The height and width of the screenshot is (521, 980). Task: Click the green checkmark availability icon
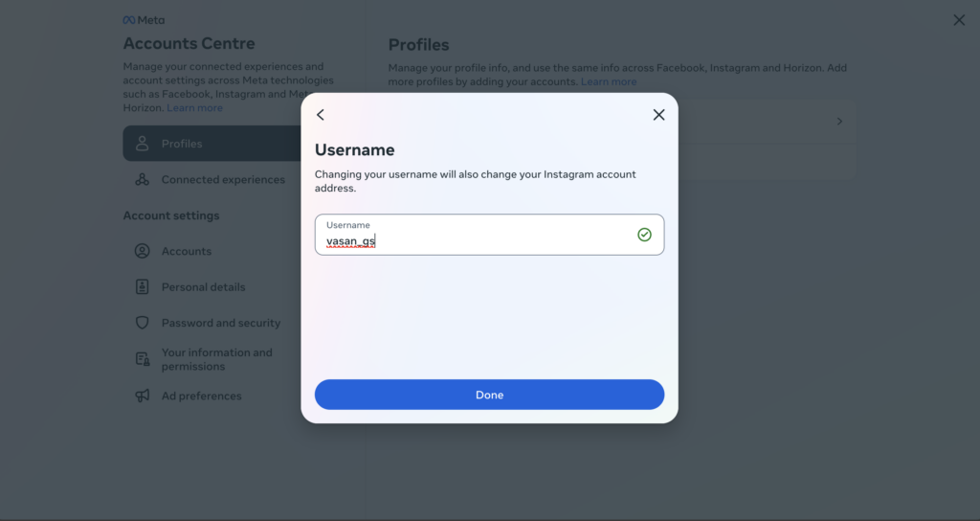point(644,235)
